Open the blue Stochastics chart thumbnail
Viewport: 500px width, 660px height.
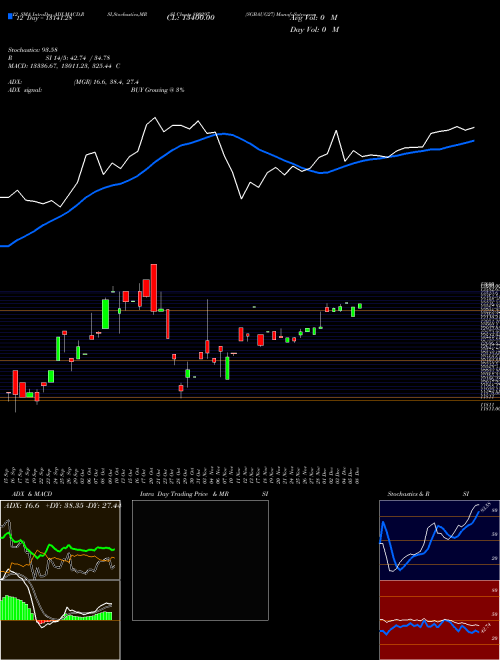point(439,540)
